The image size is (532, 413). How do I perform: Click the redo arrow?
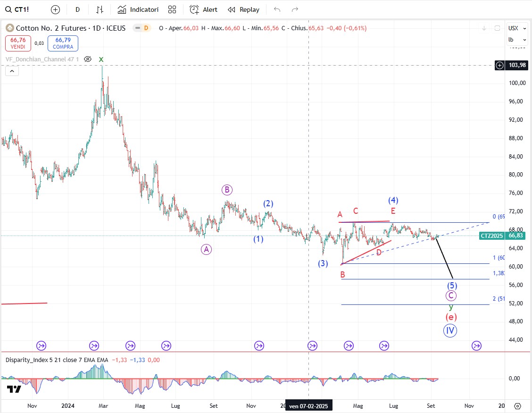[295, 9]
